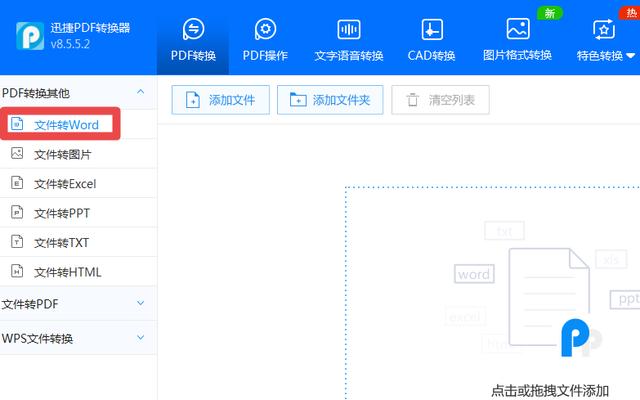The height and width of the screenshot is (400, 640).
Task: Switch to the 特色转换 tab label
Action: [x=600, y=56]
